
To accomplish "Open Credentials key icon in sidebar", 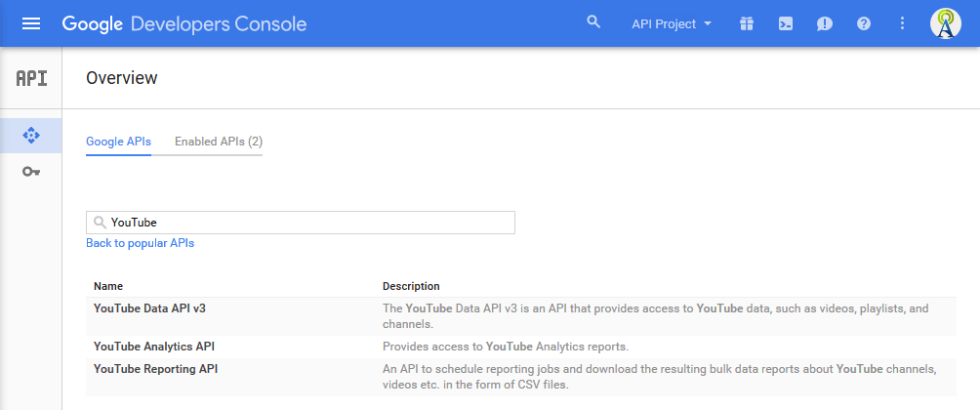I will [30, 171].
